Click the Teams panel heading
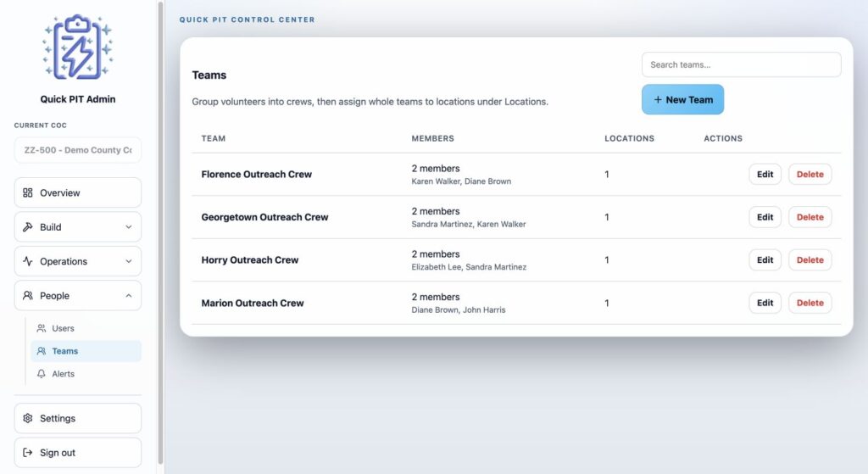 pos(209,75)
